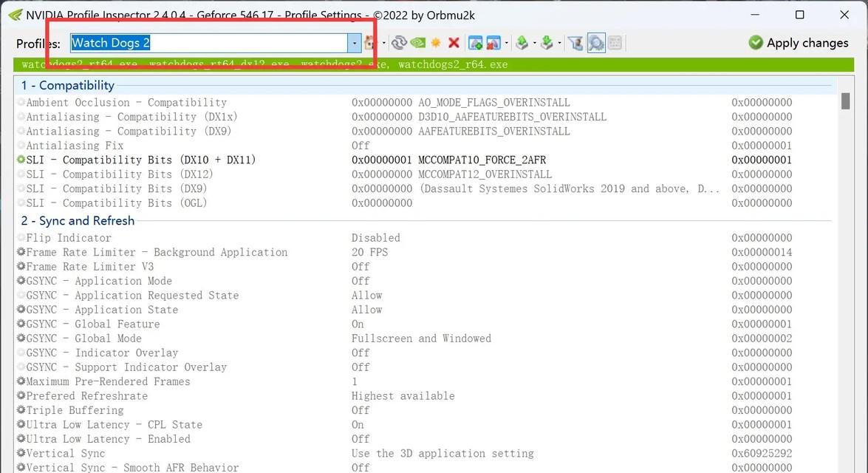Click the gear icon beside Maximum Pre-Rendered Frames
The width and height of the screenshot is (868, 473).
pyautogui.click(x=21, y=381)
